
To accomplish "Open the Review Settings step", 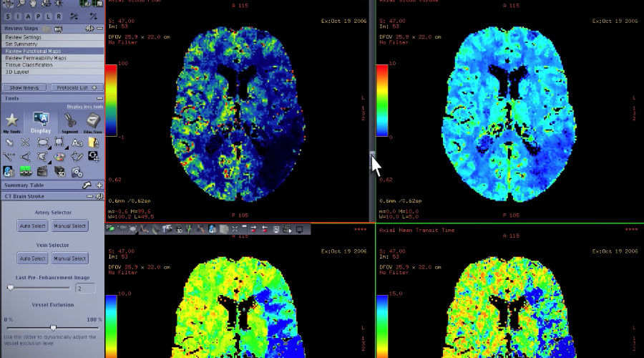I will 52,37.
